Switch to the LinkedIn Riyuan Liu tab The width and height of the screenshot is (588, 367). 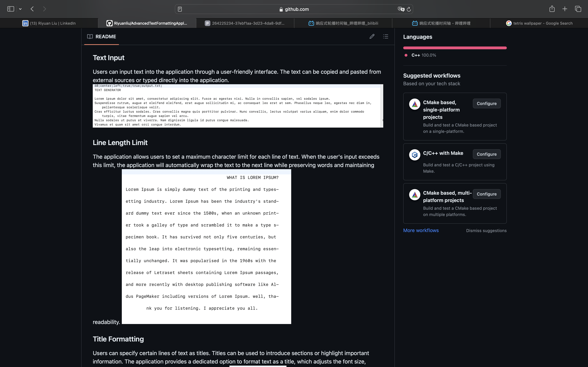pyautogui.click(x=49, y=23)
